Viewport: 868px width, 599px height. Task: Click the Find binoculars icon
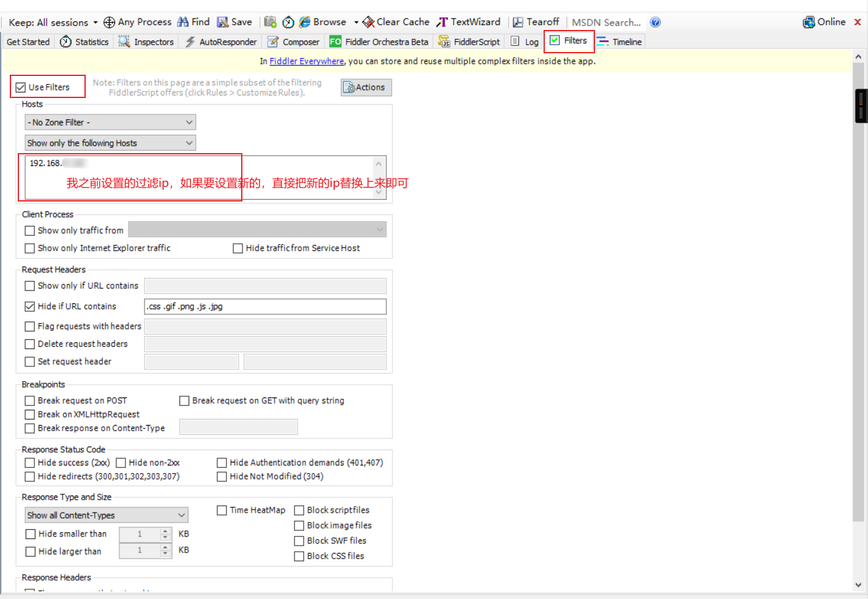pos(183,22)
